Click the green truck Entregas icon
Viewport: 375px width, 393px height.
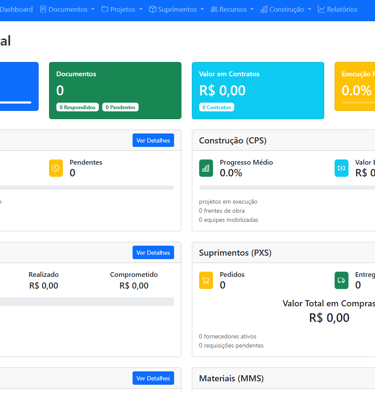click(x=341, y=280)
